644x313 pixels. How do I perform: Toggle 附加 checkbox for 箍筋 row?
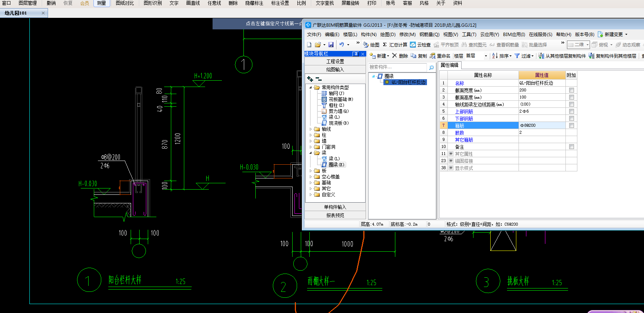point(571,125)
